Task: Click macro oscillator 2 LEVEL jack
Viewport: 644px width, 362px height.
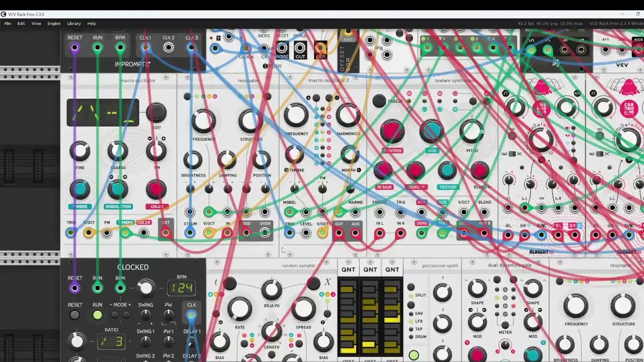Action: (x=306, y=232)
